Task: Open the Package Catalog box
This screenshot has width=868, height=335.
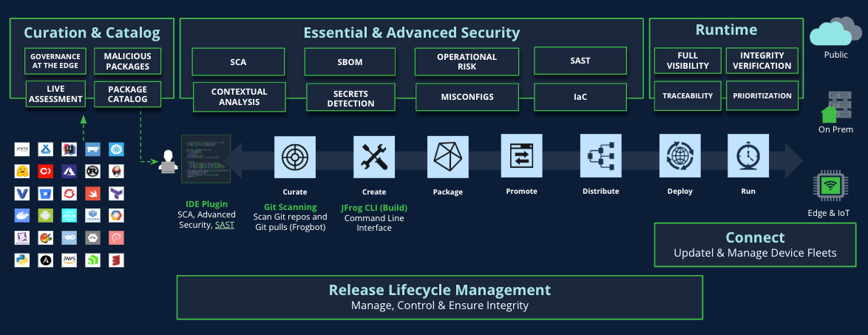Action: pos(127,95)
